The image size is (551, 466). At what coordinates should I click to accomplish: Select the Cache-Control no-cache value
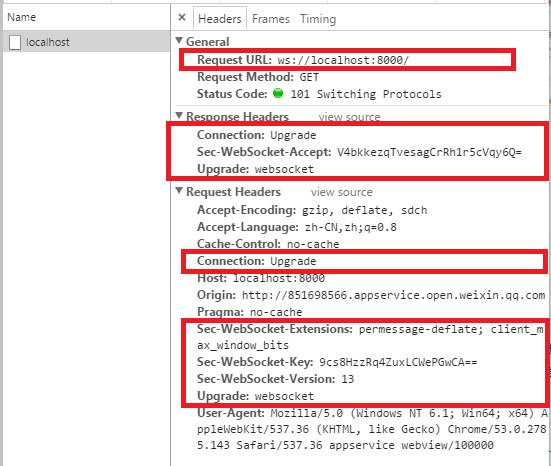pos(313,244)
